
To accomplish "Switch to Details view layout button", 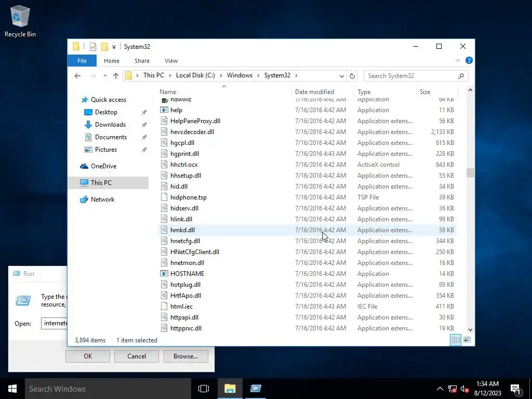I will coord(456,340).
